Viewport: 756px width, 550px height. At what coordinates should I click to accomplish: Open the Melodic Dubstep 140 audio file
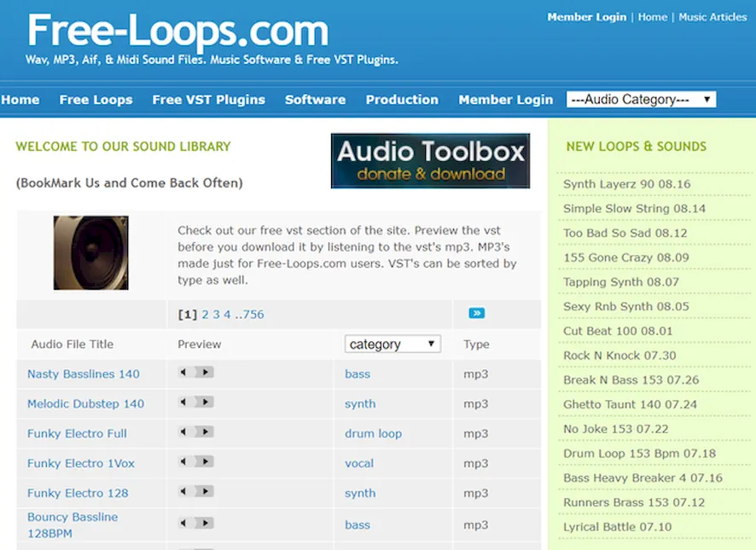[85, 403]
